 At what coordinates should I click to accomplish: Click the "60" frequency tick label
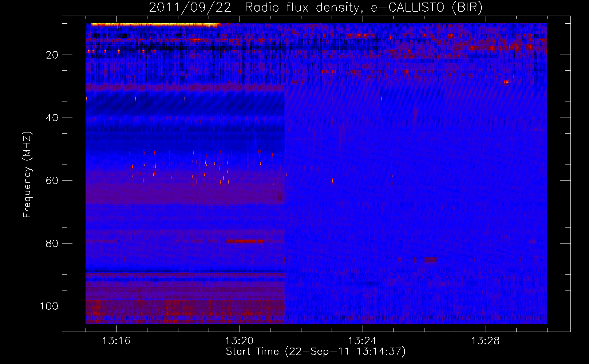(52, 181)
